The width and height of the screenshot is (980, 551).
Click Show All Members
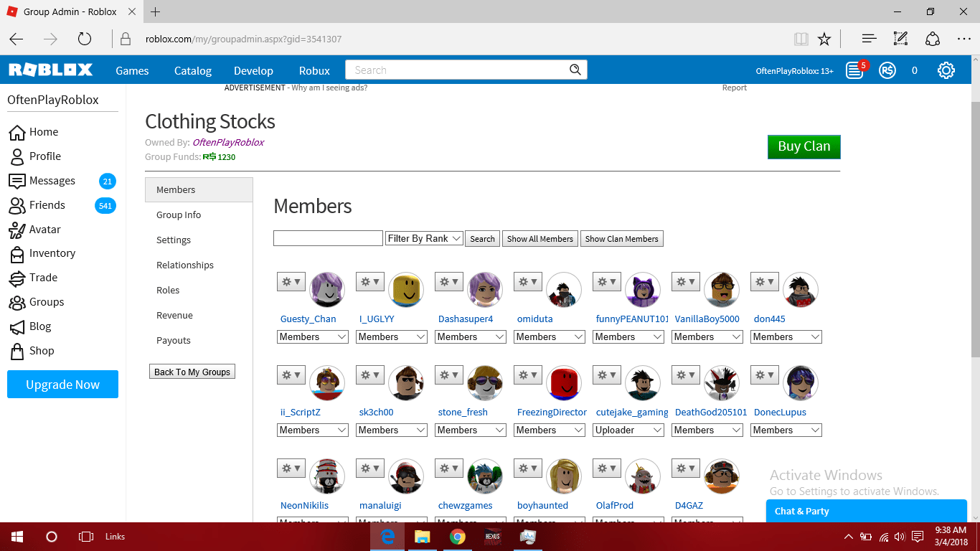click(540, 239)
